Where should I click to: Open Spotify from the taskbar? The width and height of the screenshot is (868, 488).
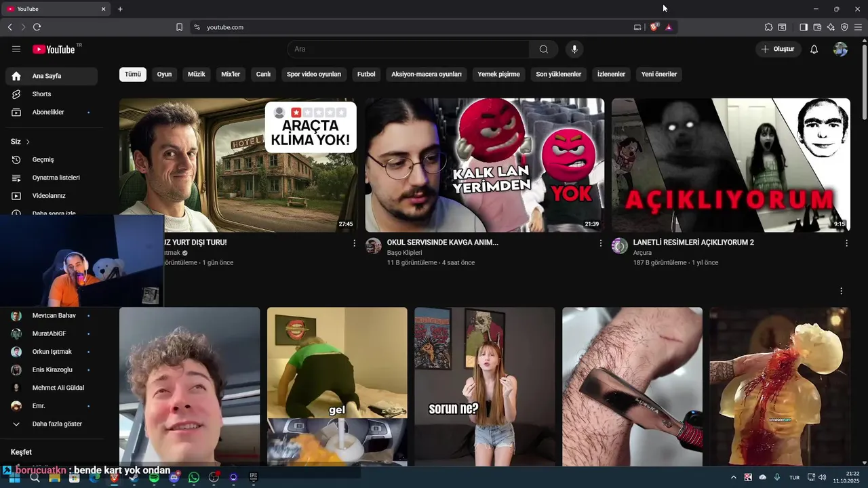pyautogui.click(x=154, y=478)
